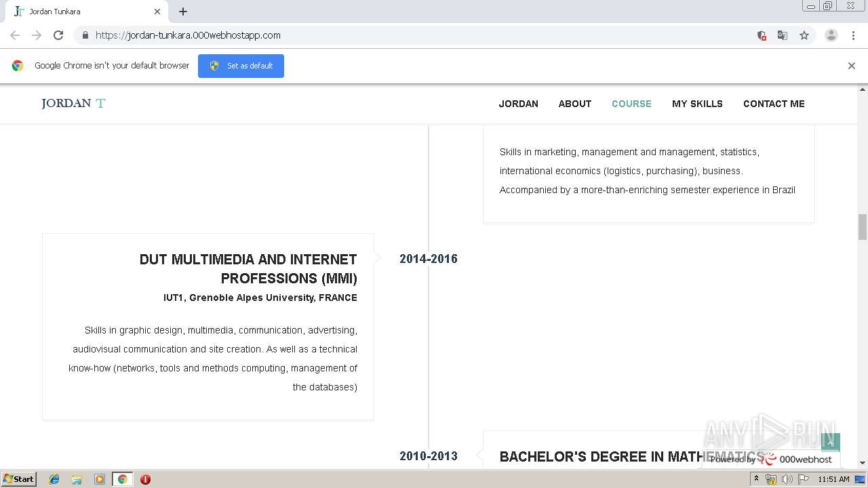Click the back-to-top arrow button
This screenshot has width=868, height=488.
coord(831,443)
